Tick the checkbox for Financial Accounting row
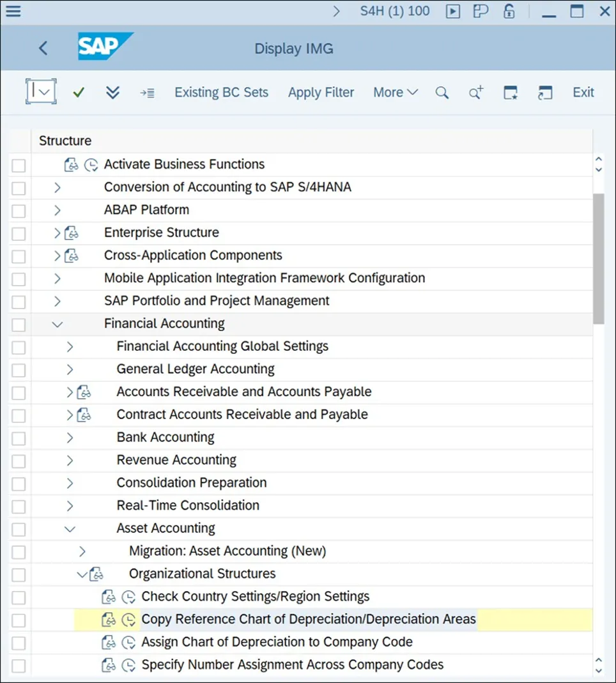The width and height of the screenshot is (616, 683). [19, 325]
